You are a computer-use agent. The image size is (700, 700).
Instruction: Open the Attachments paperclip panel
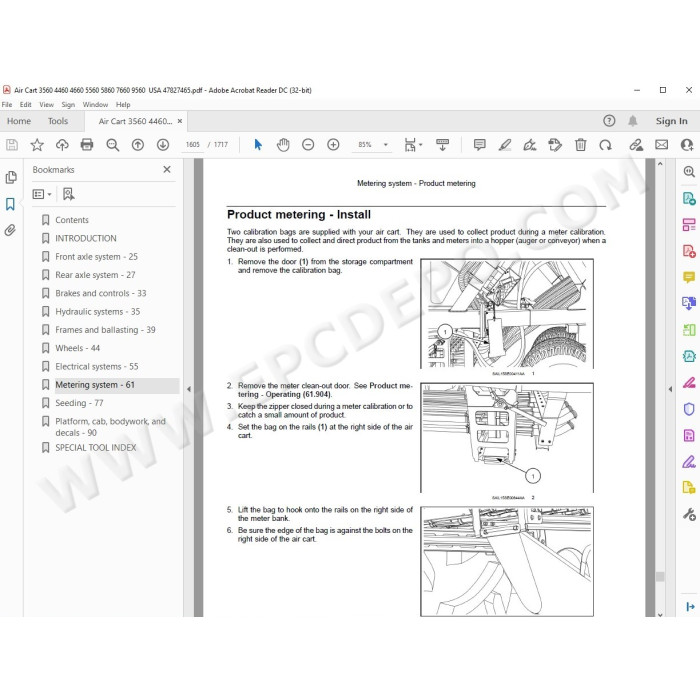[10, 230]
